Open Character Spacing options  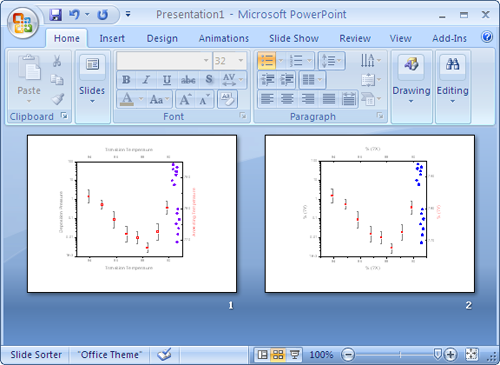pyautogui.click(x=232, y=80)
